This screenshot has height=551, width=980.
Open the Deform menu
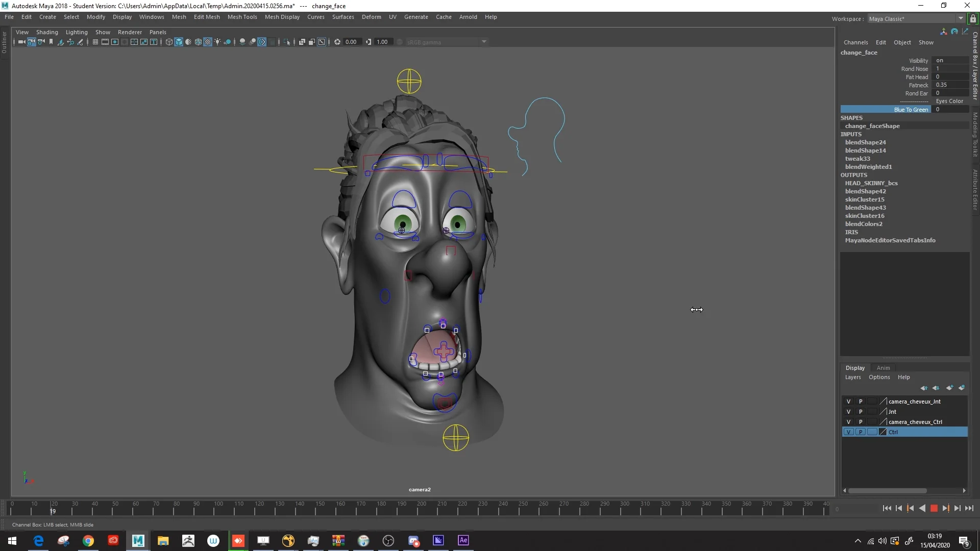[x=371, y=17]
